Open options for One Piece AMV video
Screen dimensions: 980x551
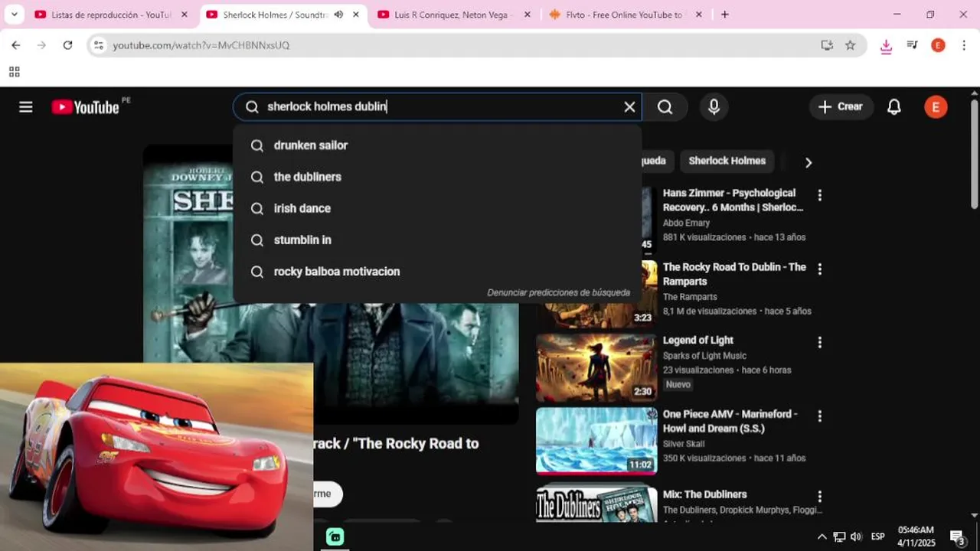click(x=819, y=416)
